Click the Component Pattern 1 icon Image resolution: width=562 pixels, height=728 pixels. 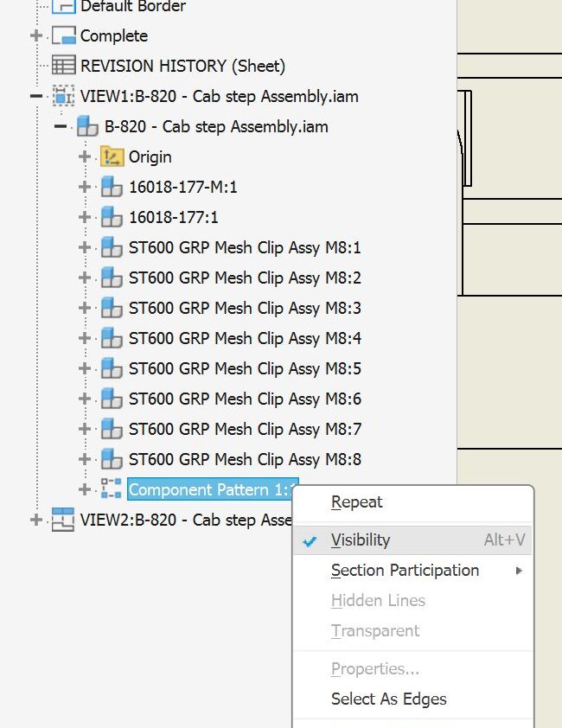[112, 489]
